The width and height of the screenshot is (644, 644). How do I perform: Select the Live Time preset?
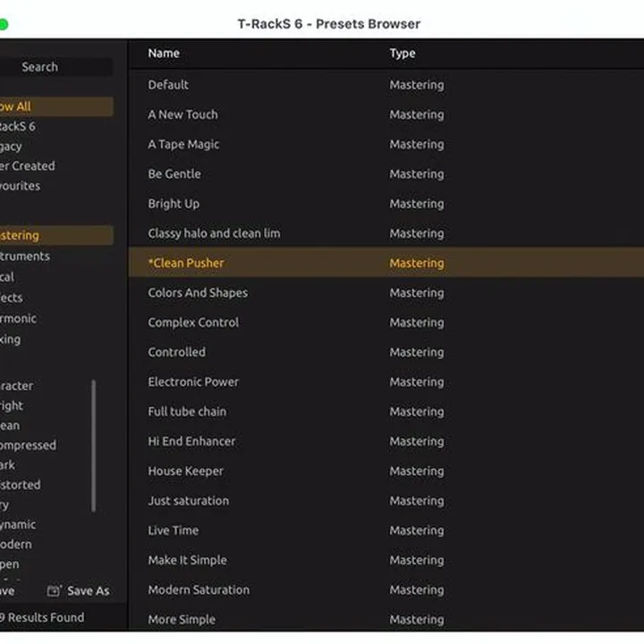coord(386,530)
